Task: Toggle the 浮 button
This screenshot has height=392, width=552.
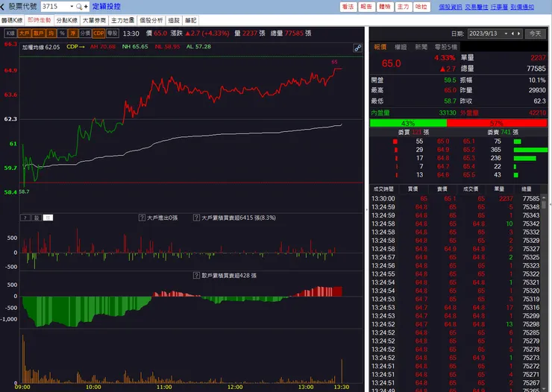Action: point(73,33)
